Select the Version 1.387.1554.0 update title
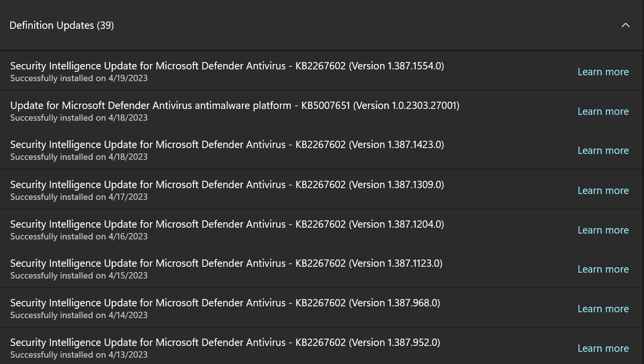This screenshot has width=644, height=364. pos(227,66)
